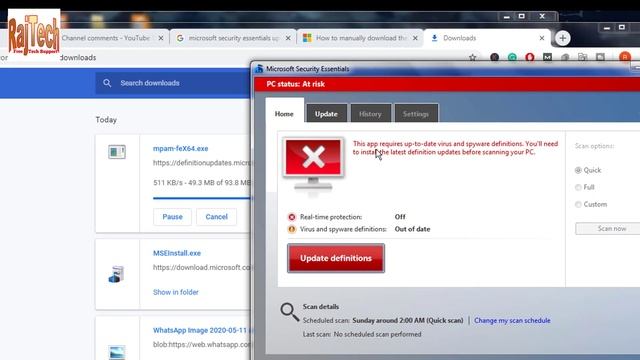Select the Downloads browser tab

486,38
